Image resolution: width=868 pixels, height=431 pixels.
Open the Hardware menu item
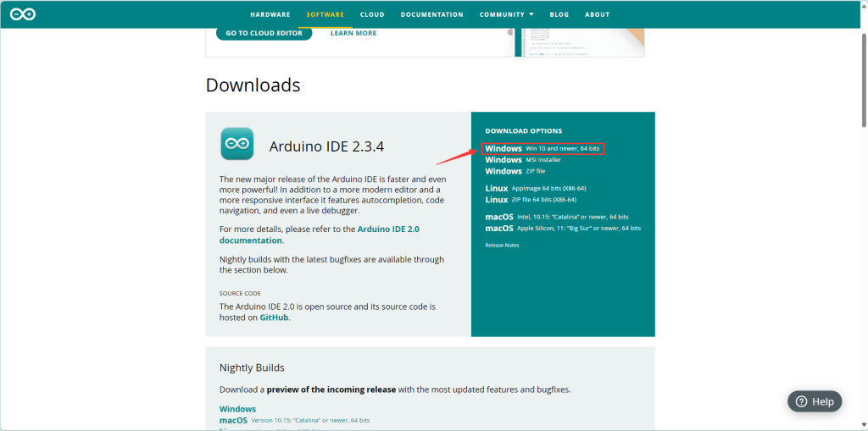coord(270,14)
